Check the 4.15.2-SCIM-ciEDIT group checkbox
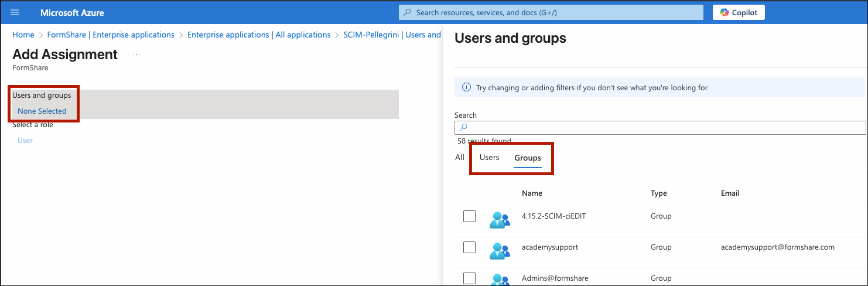The height and width of the screenshot is (286, 868). pyautogui.click(x=469, y=216)
